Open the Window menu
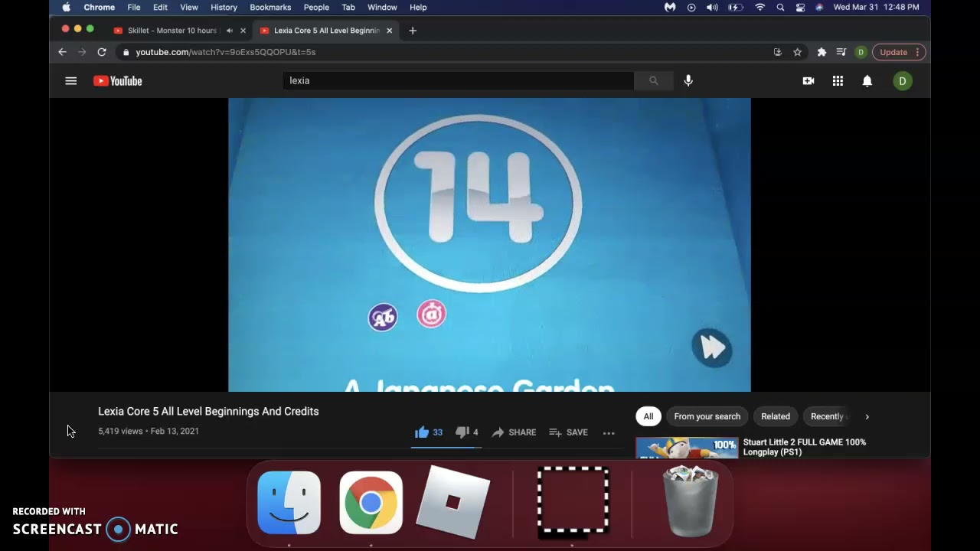 (382, 8)
